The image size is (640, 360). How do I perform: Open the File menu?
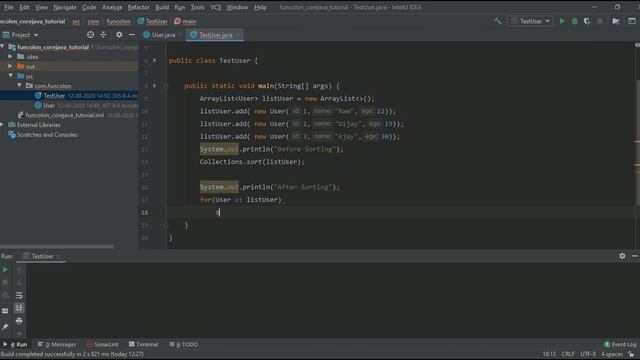(x=9, y=7)
